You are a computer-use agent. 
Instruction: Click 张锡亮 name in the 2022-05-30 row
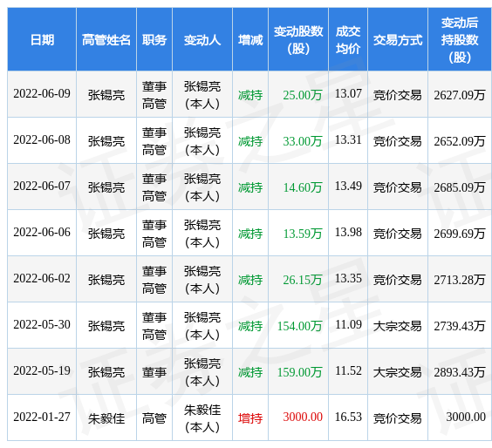point(106,326)
